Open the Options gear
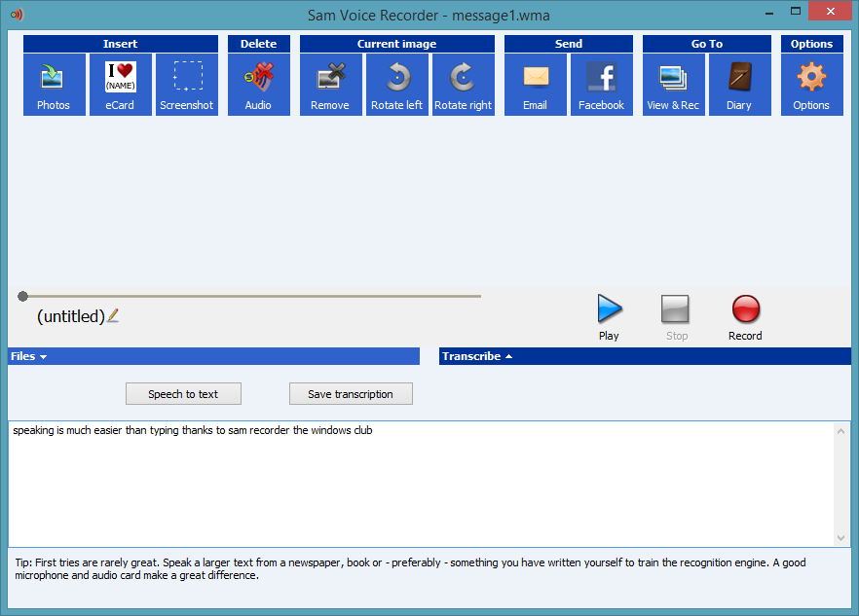Viewport: 859px width, 616px height. click(812, 85)
